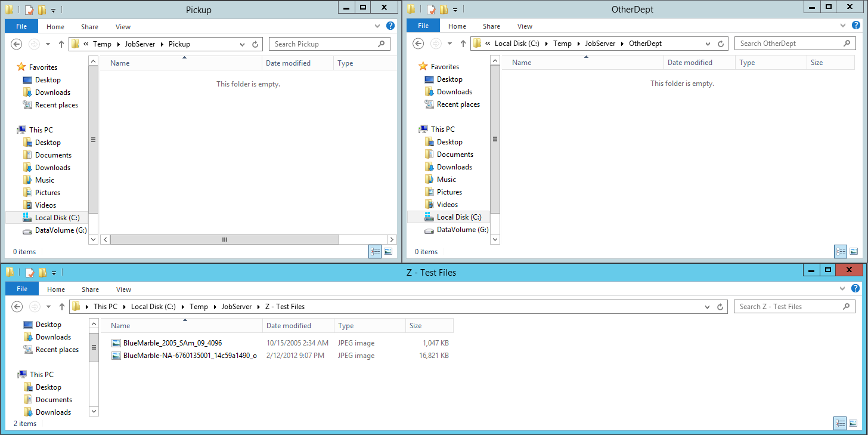This screenshot has height=435, width=868.
Task: Toggle large icons view in Z - Test Files
Action: 854,424
